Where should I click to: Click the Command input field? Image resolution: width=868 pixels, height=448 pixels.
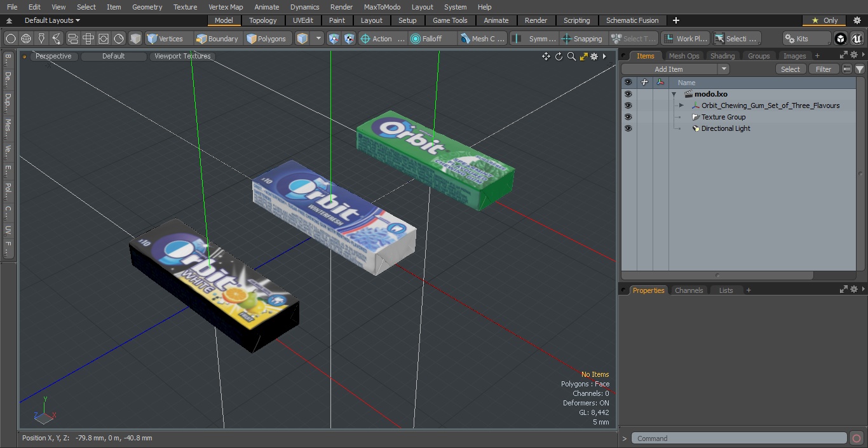pos(738,438)
